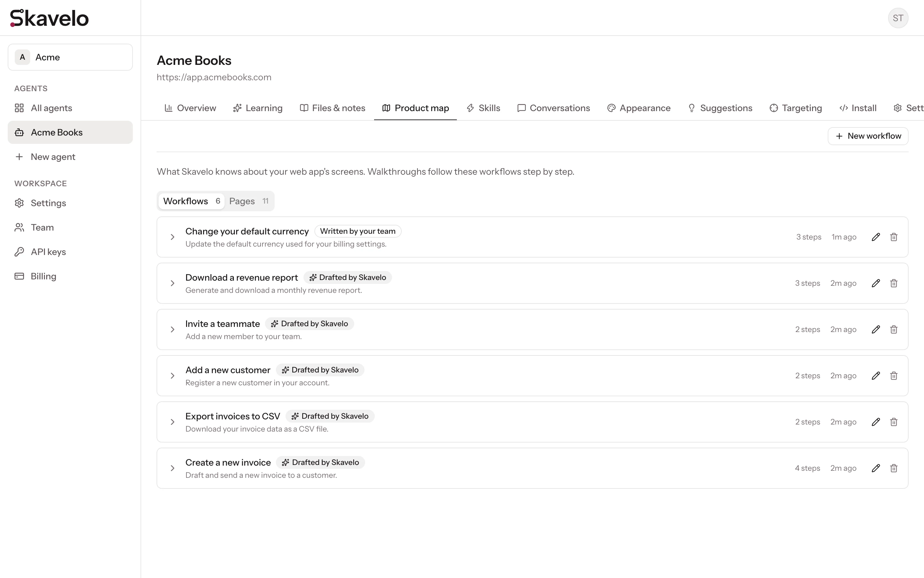Delete the Add a new customer workflow
This screenshot has width=924, height=578.
point(894,376)
